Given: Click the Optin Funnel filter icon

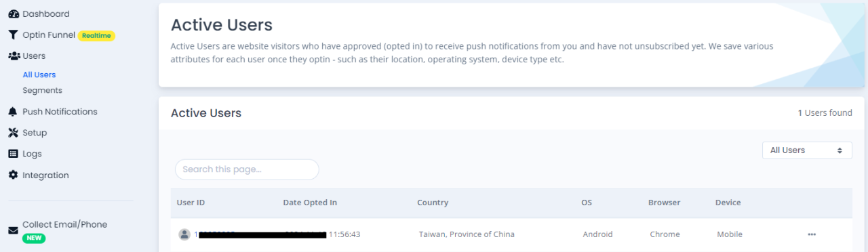Looking at the screenshot, I should tap(13, 35).
